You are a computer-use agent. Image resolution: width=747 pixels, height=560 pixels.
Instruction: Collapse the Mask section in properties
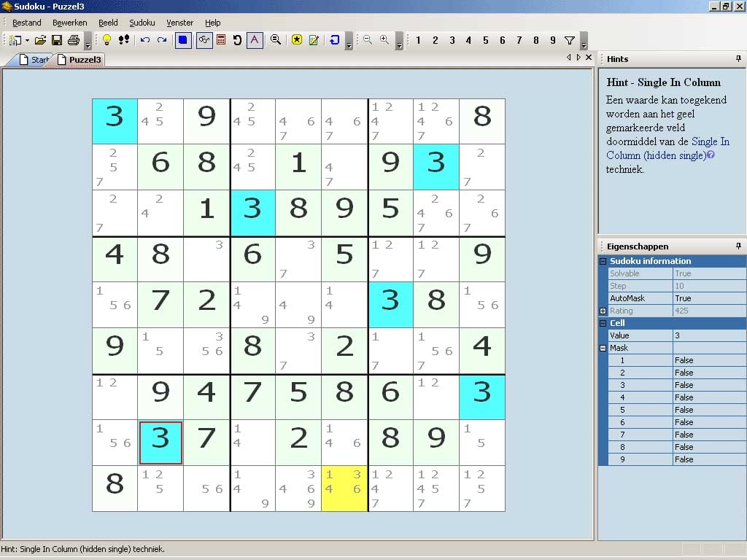603,348
